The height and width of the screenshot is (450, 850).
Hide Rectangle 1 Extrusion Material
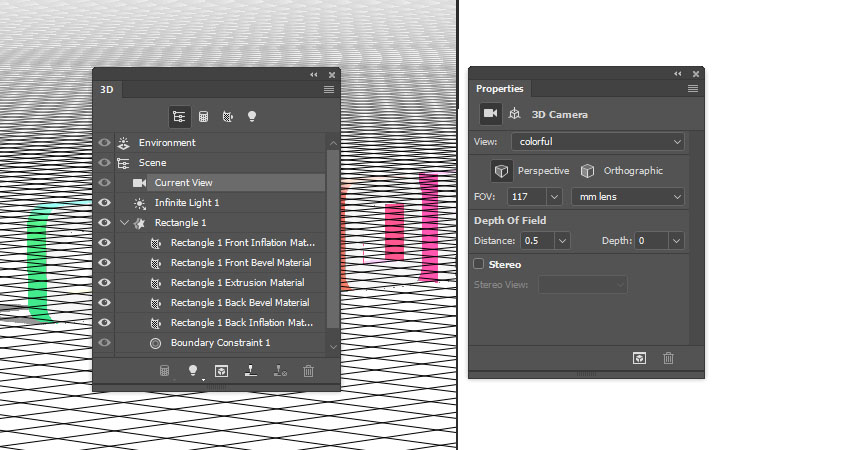tap(104, 283)
